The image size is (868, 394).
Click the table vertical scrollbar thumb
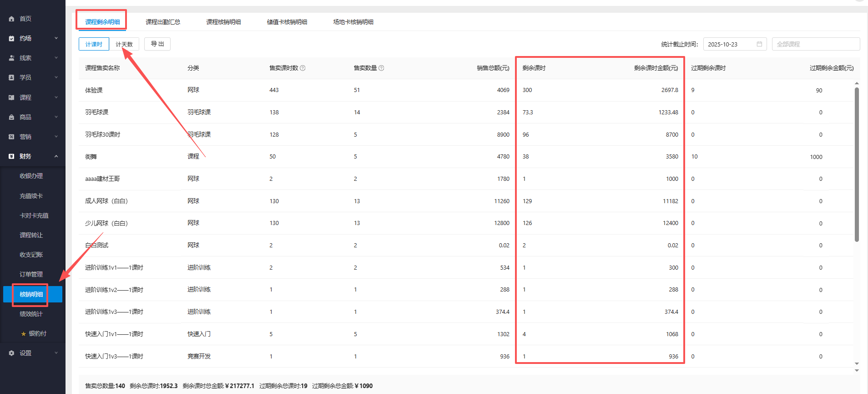(x=857, y=164)
